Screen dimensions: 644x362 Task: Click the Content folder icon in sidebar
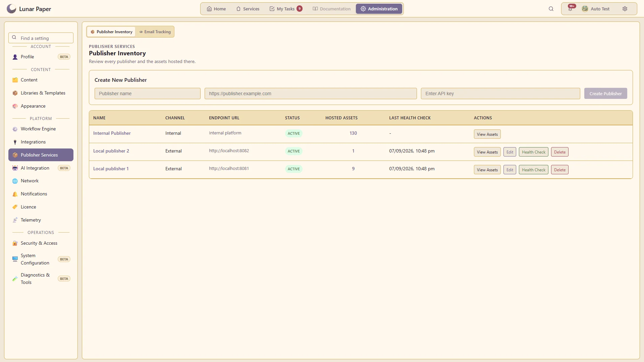(x=15, y=80)
